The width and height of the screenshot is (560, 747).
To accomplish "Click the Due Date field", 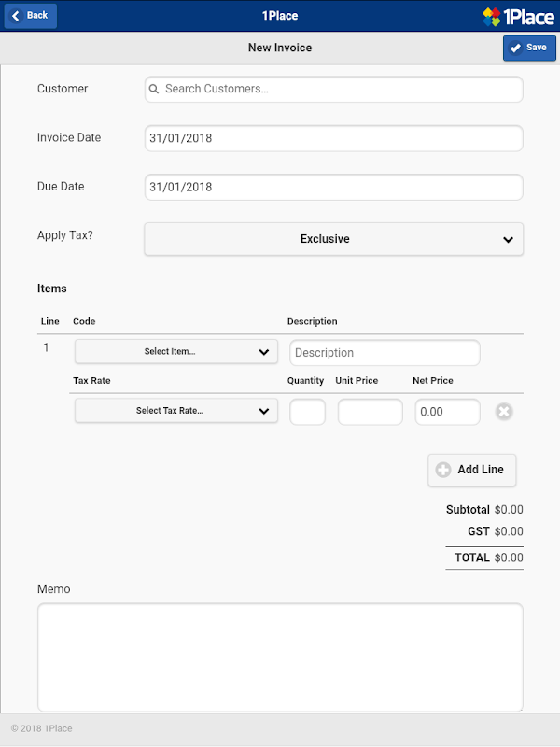I will pos(333,187).
